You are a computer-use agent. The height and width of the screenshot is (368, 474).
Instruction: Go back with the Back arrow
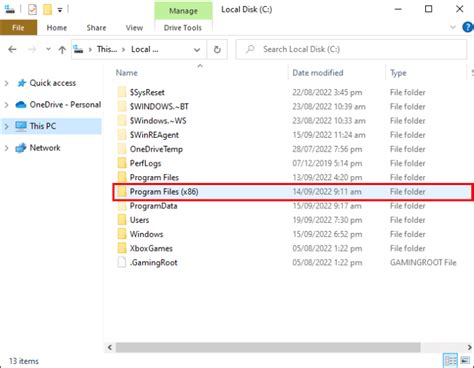point(12,50)
